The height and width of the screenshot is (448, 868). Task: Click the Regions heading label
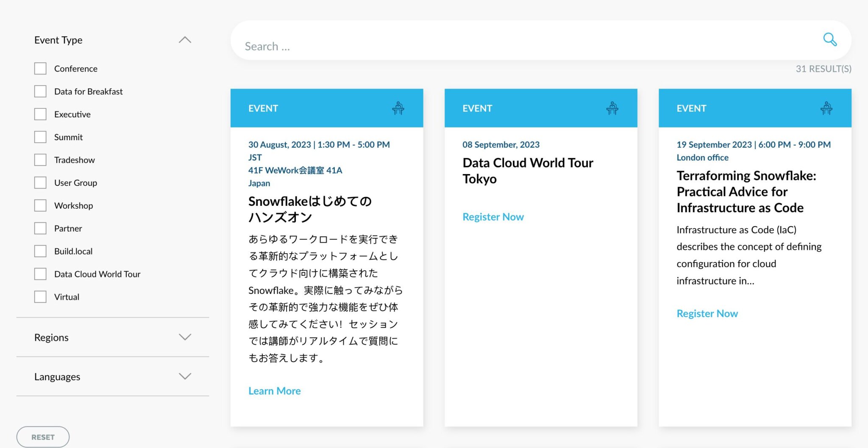coord(51,337)
